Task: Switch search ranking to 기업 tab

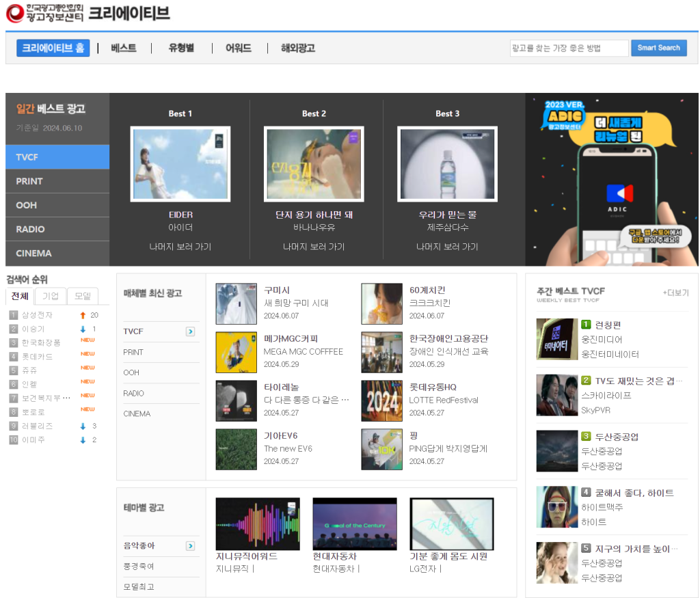Action: (x=51, y=296)
